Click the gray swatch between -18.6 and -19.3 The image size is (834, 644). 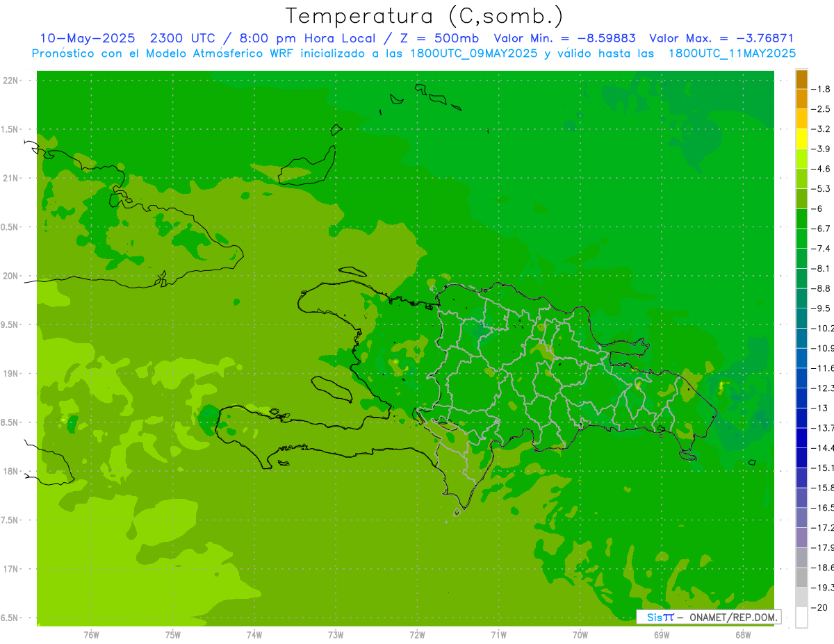(x=801, y=577)
